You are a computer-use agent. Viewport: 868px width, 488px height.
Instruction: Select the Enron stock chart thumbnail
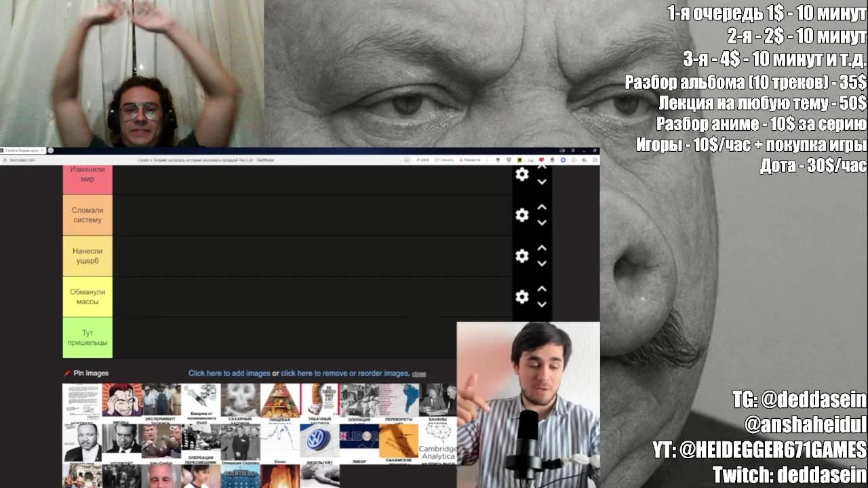tap(280, 443)
